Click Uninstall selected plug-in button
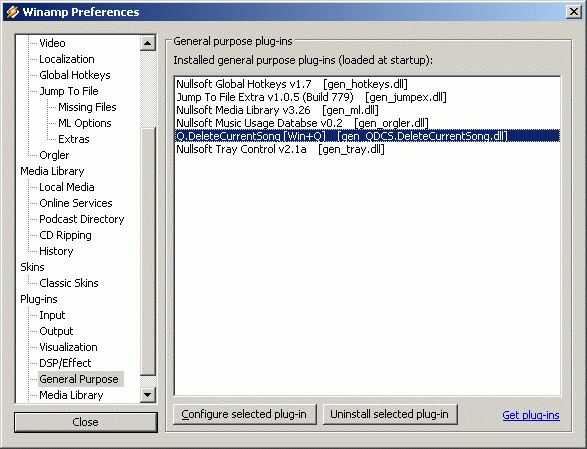The width and height of the screenshot is (587, 449). coord(390,414)
